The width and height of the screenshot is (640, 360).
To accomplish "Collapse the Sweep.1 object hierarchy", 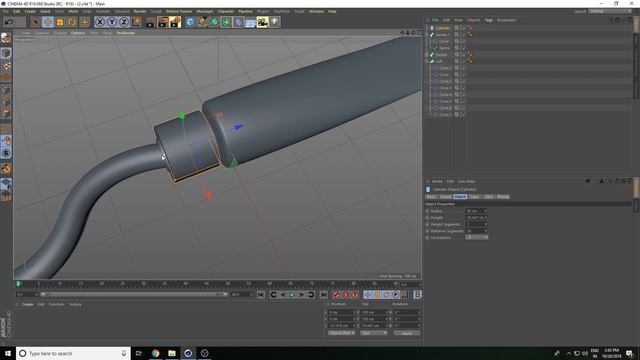I will pos(427,35).
